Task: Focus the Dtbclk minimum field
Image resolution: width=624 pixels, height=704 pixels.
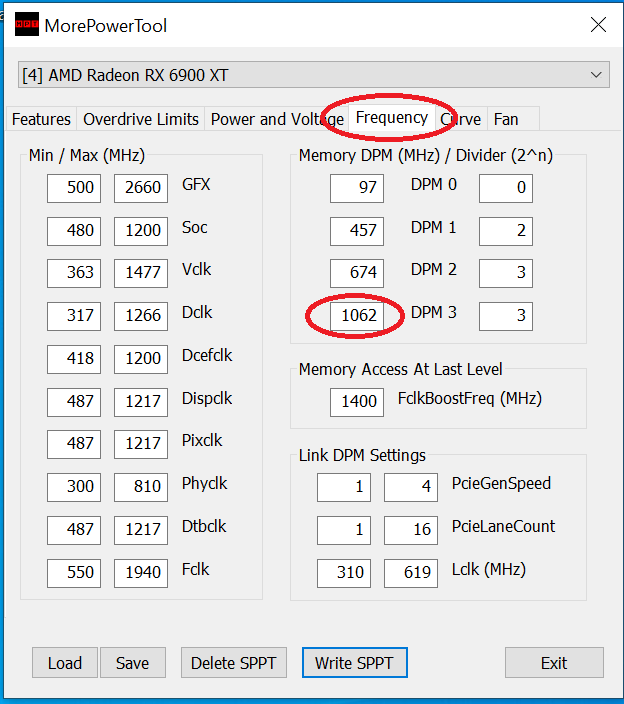Action: click(74, 530)
